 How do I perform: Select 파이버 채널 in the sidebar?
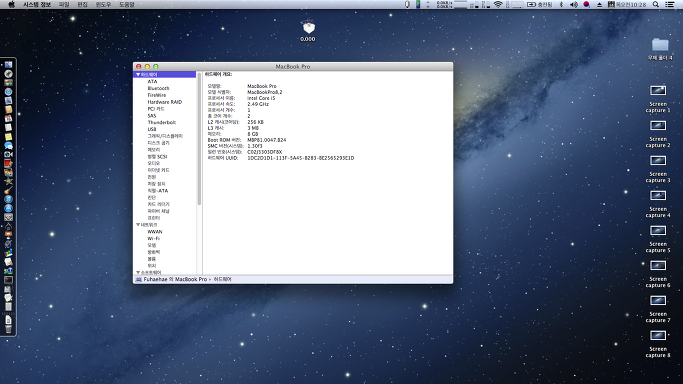(158, 211)
